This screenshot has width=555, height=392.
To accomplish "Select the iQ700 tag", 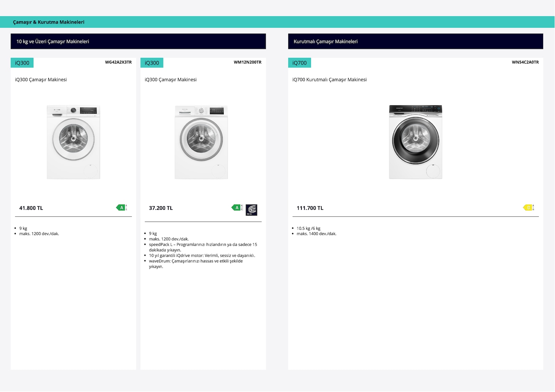I will [300, 63].
